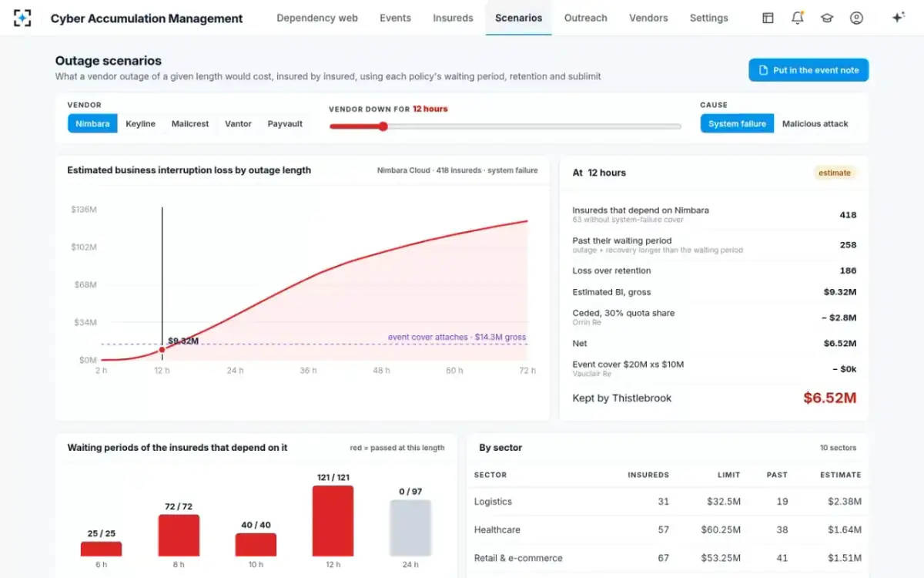
Task: Click the 48 h axis label
Action: 382,371
